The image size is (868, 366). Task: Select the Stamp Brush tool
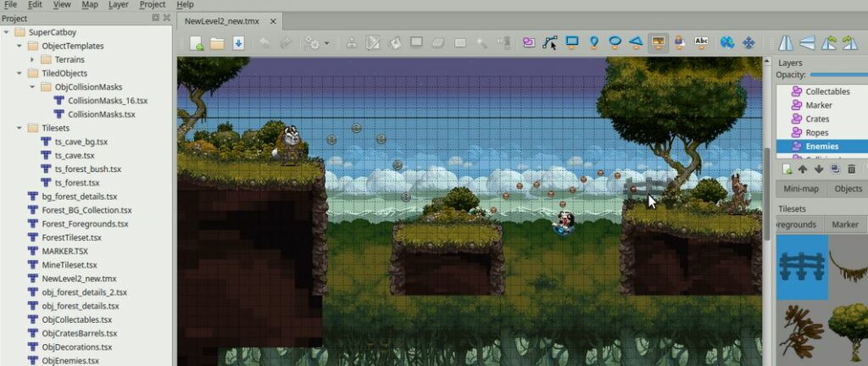click(352, 42)
